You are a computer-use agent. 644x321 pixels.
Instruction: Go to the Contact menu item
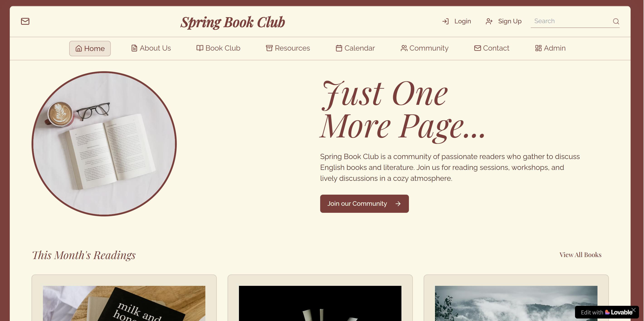[x=492, y=48]
